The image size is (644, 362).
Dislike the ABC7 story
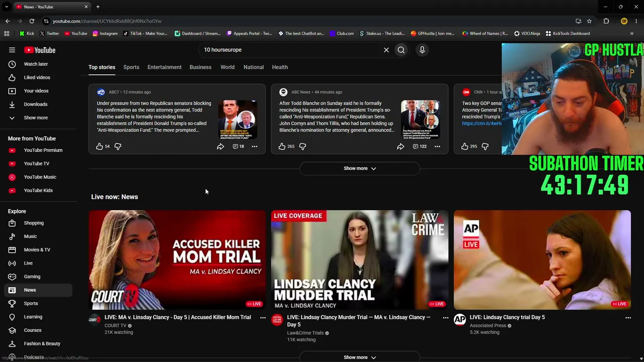[x=118, y=146]
